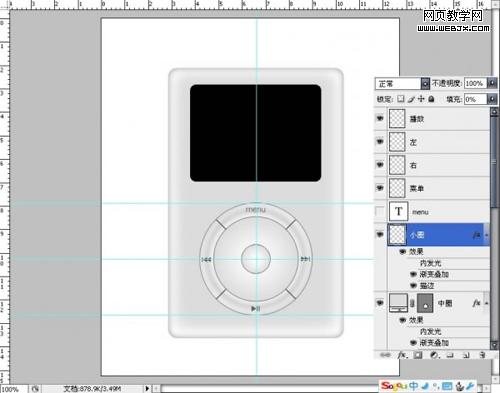This screenshot has width=500, height=393.
Task: Click the mask link icon on 中圆 layer
Action: [412, 303]
